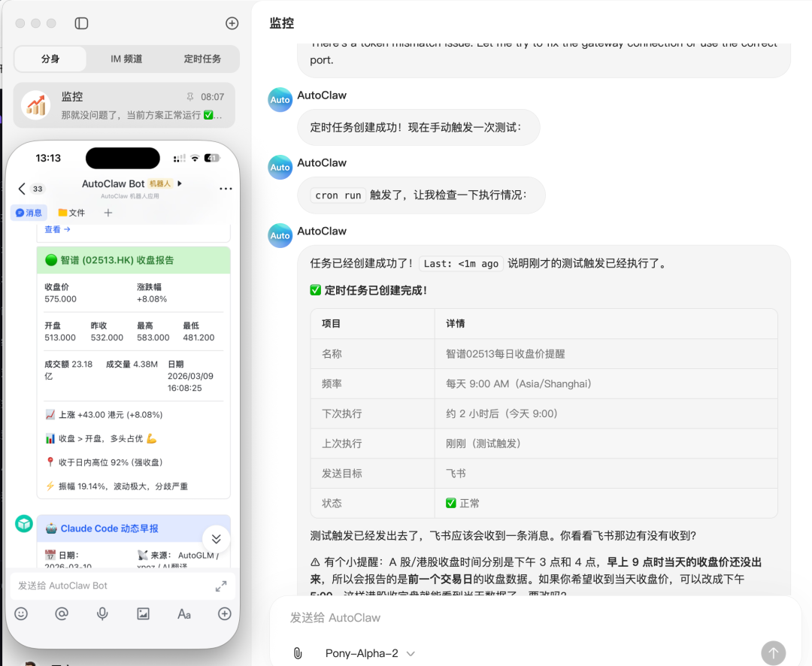Click the @ mention icon

pos(61,614)
